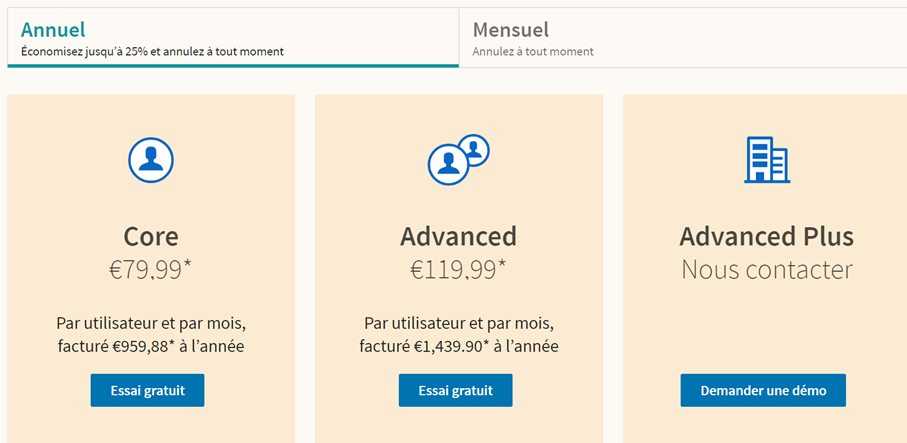Click the Nous contacter text

point(767,270)
